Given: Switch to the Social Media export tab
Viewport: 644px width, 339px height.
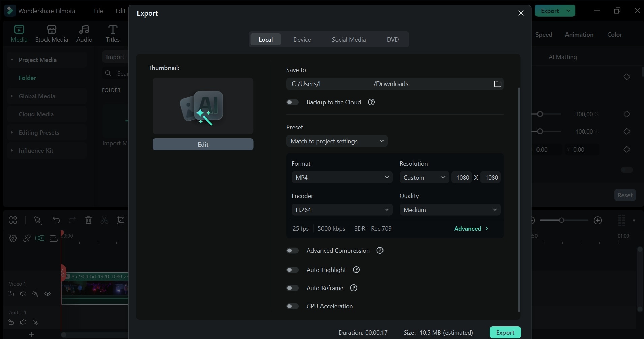Looking at the screenshot, I should pos(348,39).
